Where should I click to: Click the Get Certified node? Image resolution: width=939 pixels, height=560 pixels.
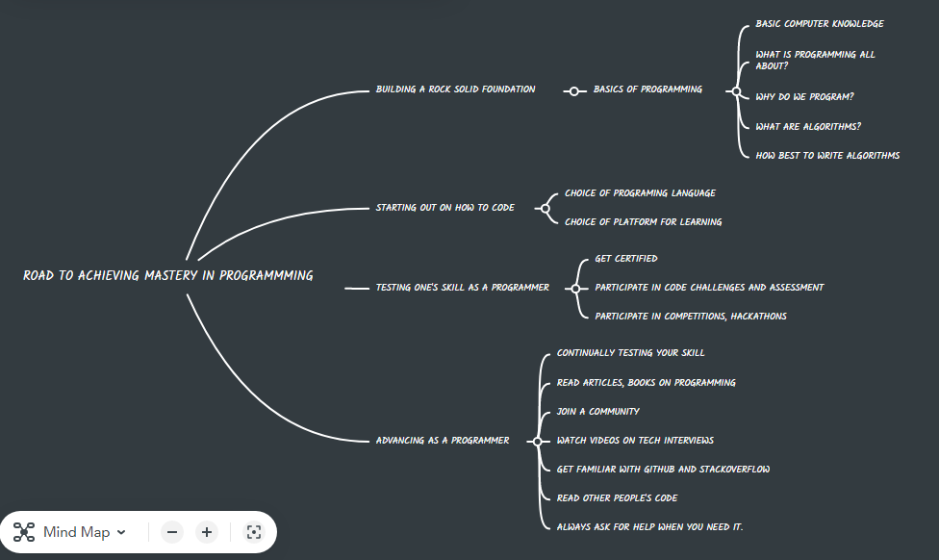click(x=626, y=258)
